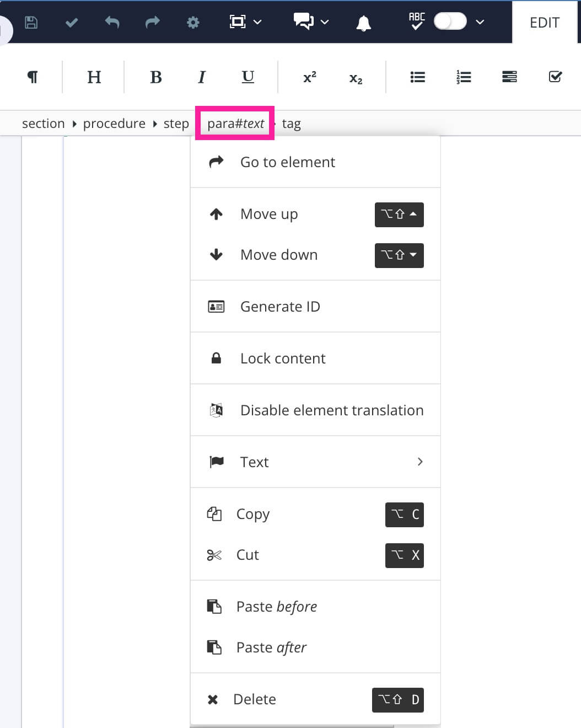This screenshot has width=581, height=728.
Task: Apply superscript formatting
Action: (x=309, y=77)
